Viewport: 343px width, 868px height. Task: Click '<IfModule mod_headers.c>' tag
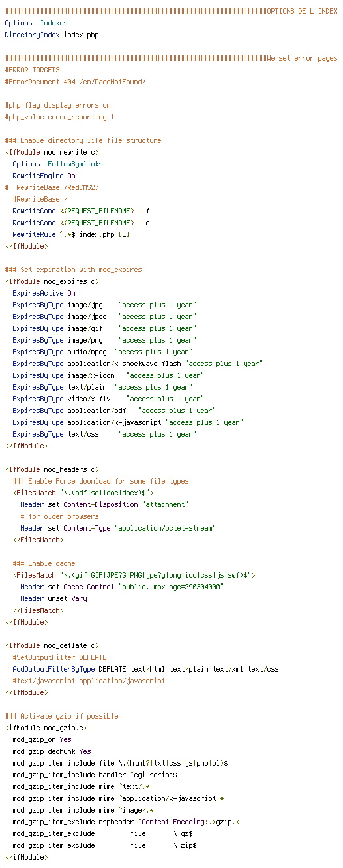pyautogui.click(x=52, y=469)
